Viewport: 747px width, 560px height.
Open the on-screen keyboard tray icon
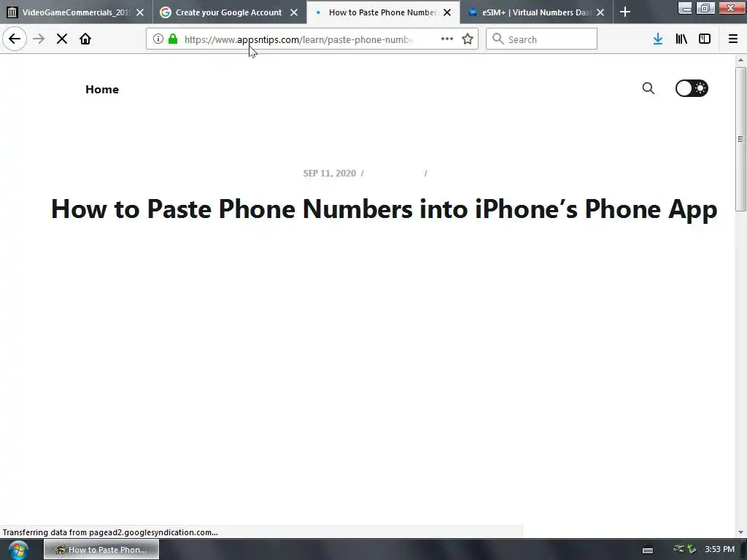tap(648, 550)
